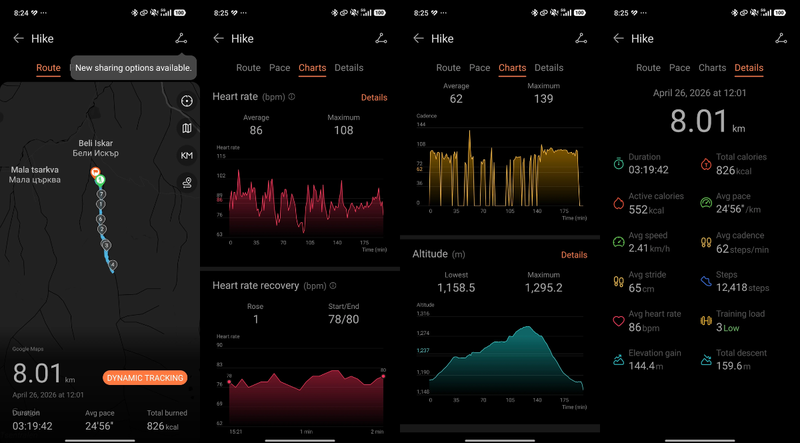The height and width of the screenshot is (443, 800).
Task: Tap the footprints icon beside Avg stride
Action: [618, 281]
